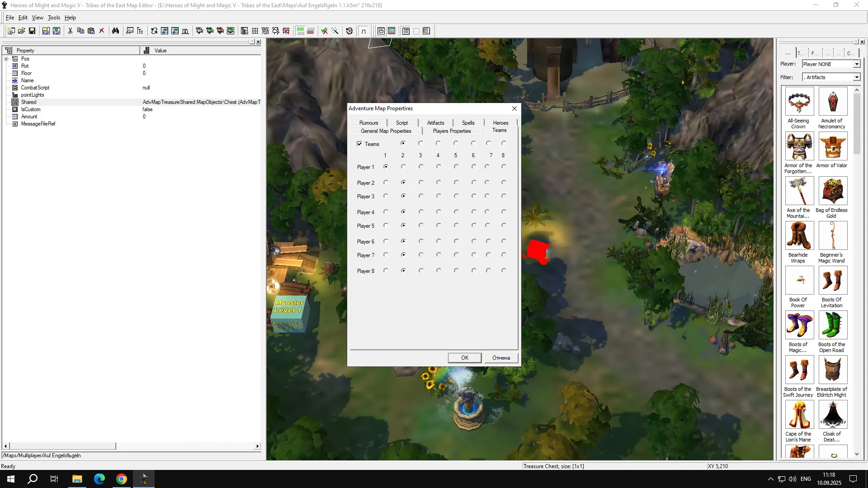Assign Player 1 to team 2
Viewport: 868px width, 488px height.
pos(403,167)
